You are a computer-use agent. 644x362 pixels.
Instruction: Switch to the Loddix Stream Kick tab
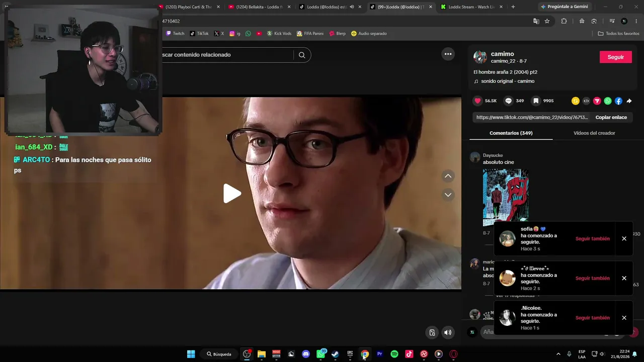click(471, 7)
